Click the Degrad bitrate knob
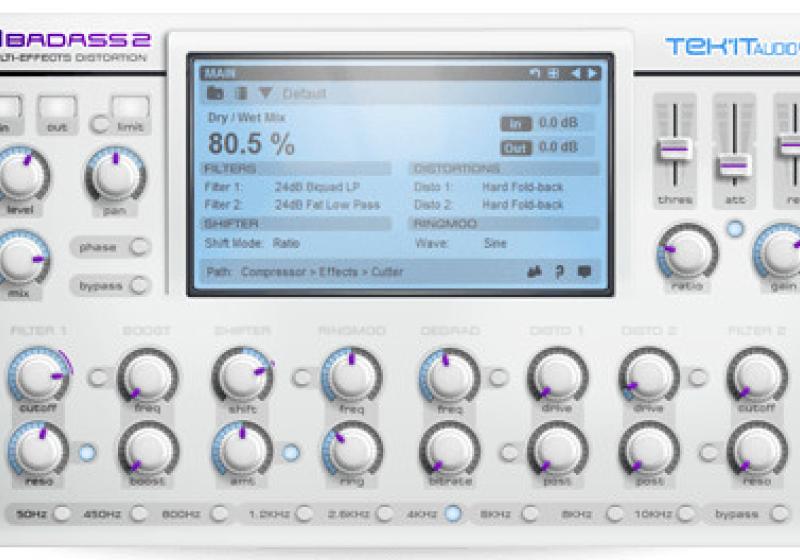The width and height of the screenshot is (800, 560). coord(449,451)
